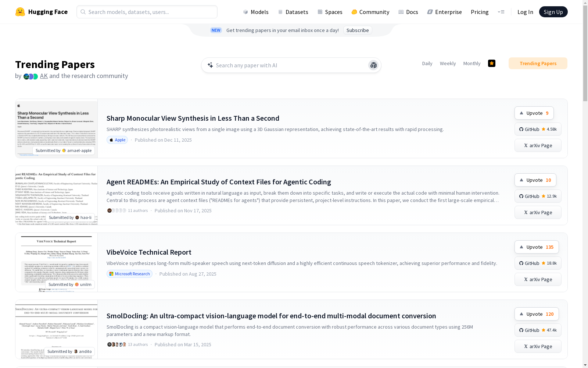The height and width of the screenshot is (368, 588).
Task: Open Models in top navigation
Action: click(256, 12)
